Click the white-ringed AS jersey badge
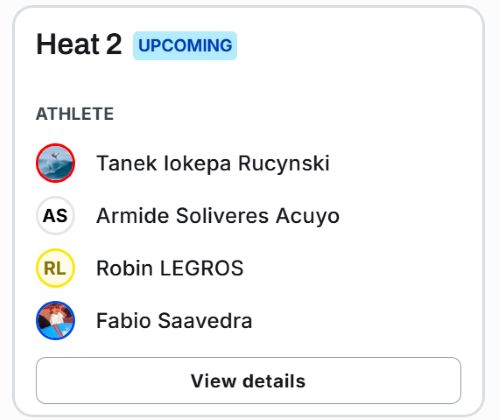 pyautogui.click(x=55, y=215)
